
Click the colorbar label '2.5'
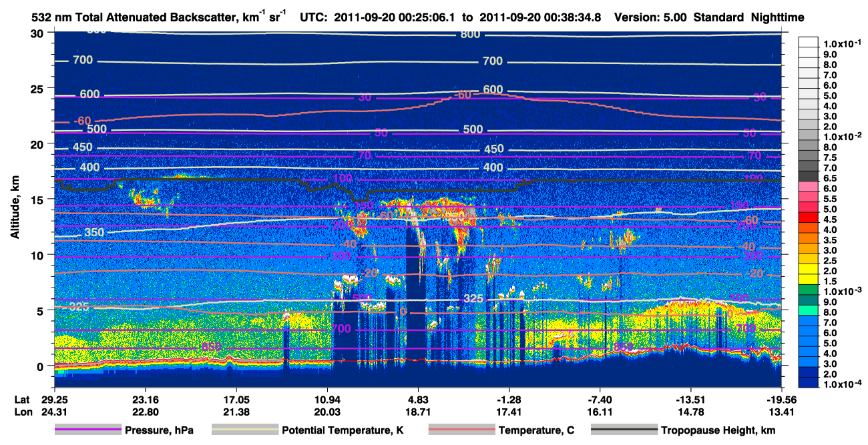829,260
